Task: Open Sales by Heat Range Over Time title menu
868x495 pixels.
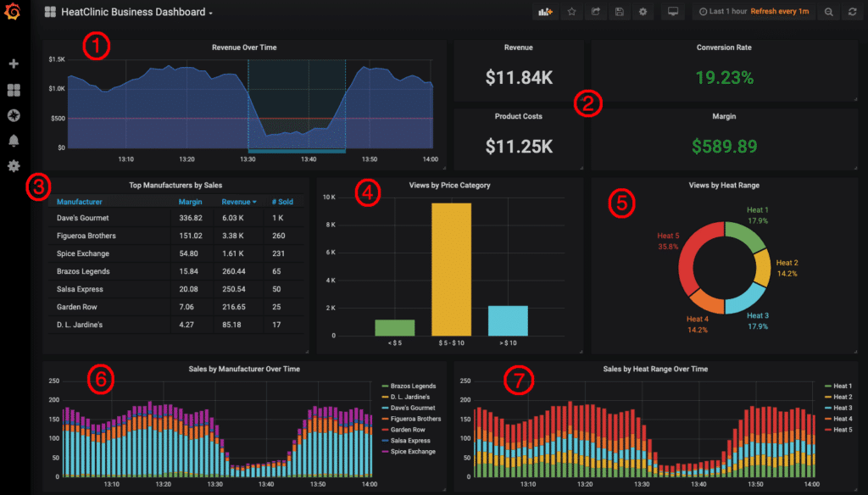Action: click(x=655, y=369)
